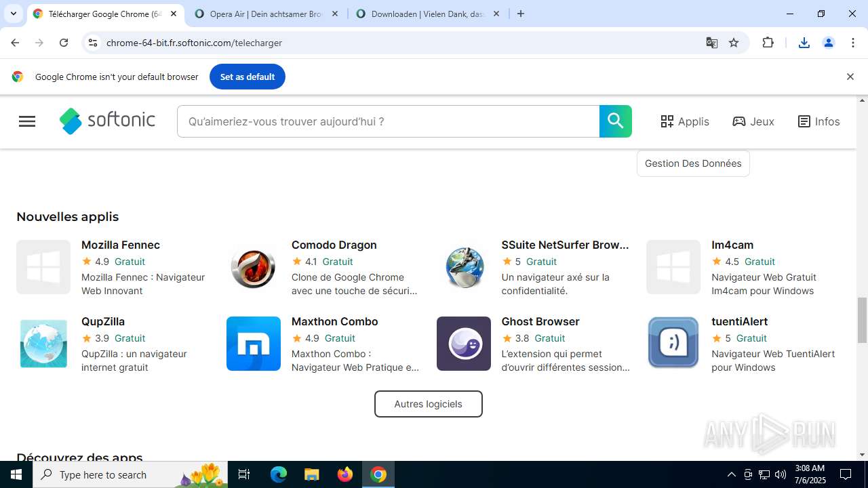The height and width of the screenshot is (488, 868).
Task: Focus the Softonic search field
Action: click(x=389, y=121)
